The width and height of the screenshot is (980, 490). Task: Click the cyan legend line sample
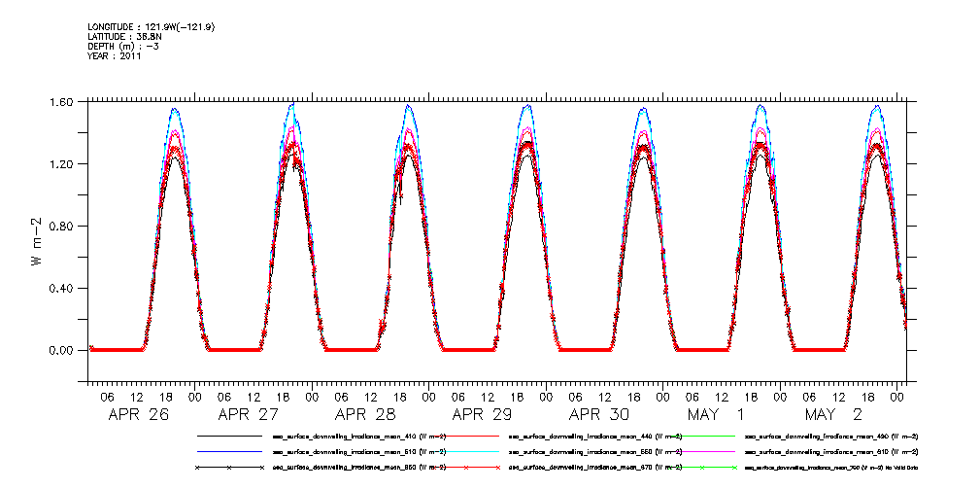coord(465,451)
